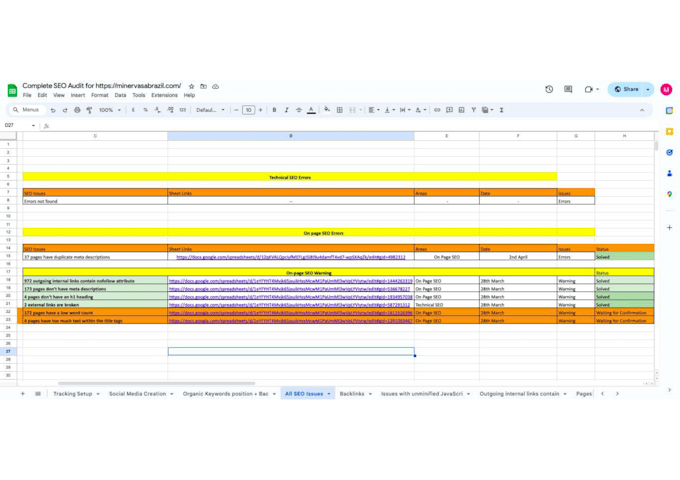Click the move to folder icon
Viewport: 680px width, 480px height.
point(203,86)
